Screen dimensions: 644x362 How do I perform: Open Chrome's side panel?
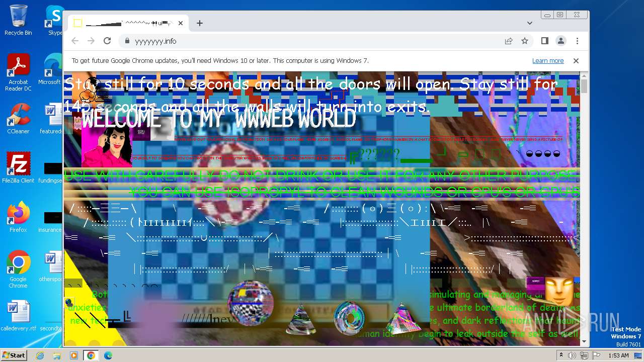click(545, 41)
